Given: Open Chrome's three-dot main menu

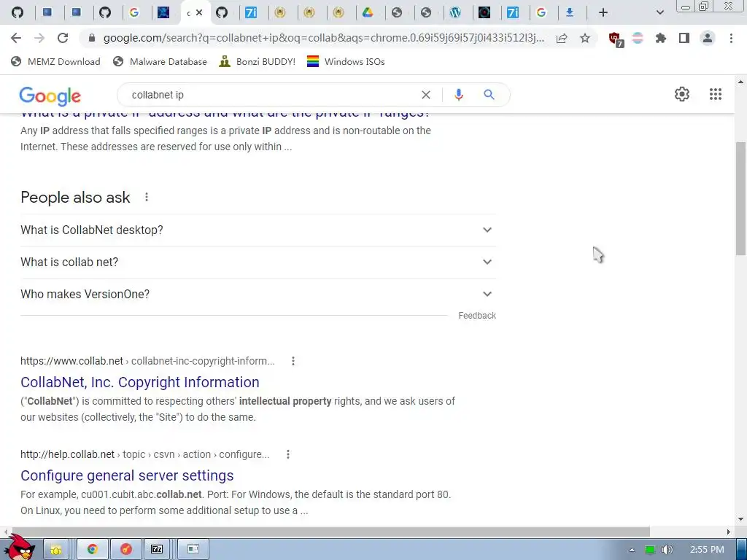Looking at the screenshot, I should 731,38.
